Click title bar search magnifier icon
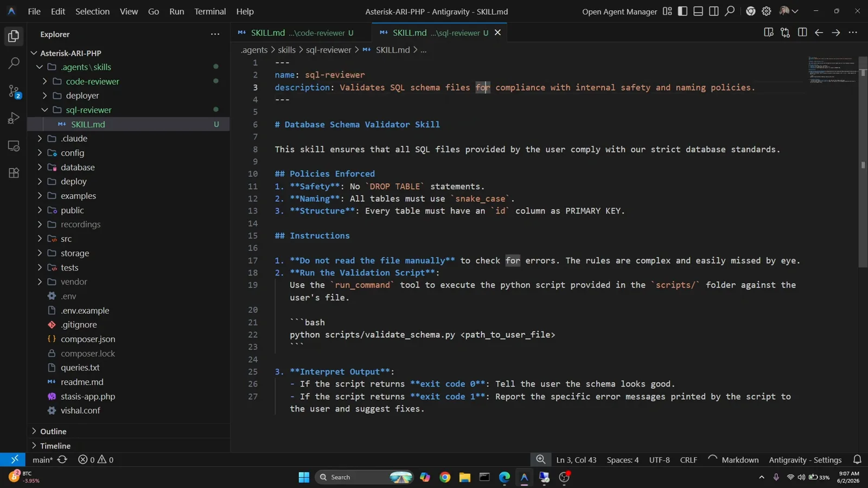This screenshot has width=868, height=488. point(730,11)
